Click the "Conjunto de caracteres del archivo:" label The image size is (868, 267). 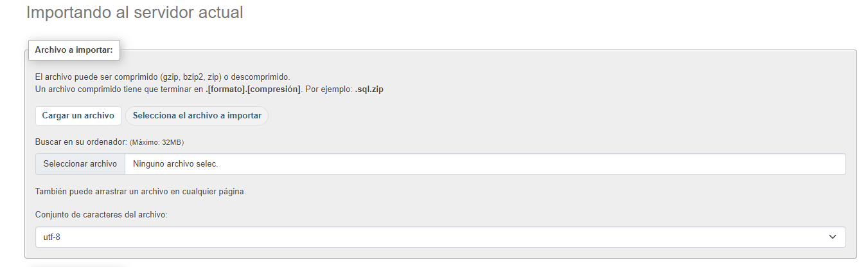click(x=102, y=214)
